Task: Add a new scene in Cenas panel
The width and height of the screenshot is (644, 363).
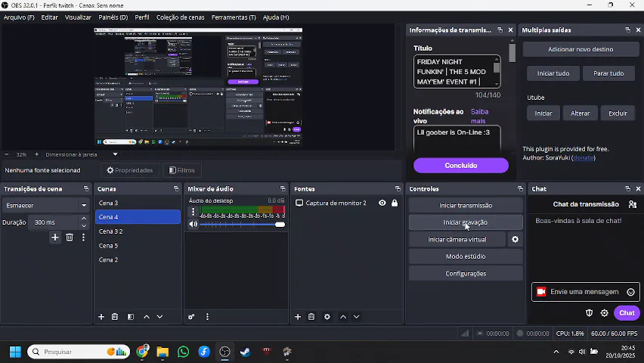Action: point(101,317)
